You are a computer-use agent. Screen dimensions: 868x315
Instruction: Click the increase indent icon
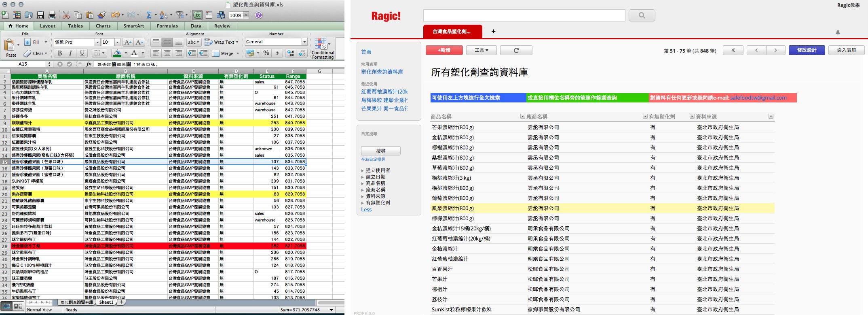(x=203, y=53)
